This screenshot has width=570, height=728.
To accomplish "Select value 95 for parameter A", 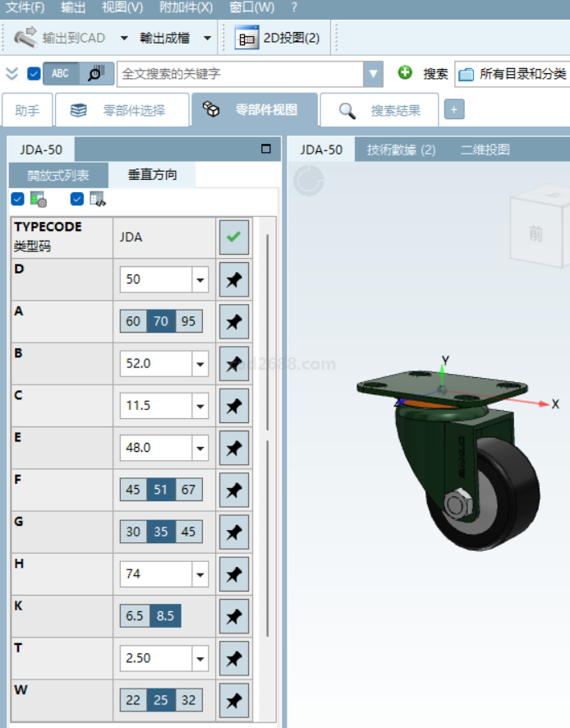I will [x=189, y=321].
